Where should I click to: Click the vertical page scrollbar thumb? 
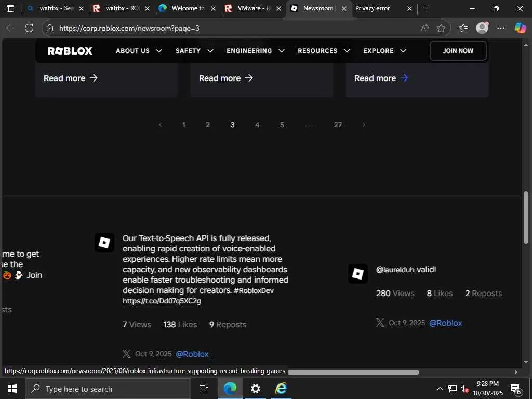point(526,218)
